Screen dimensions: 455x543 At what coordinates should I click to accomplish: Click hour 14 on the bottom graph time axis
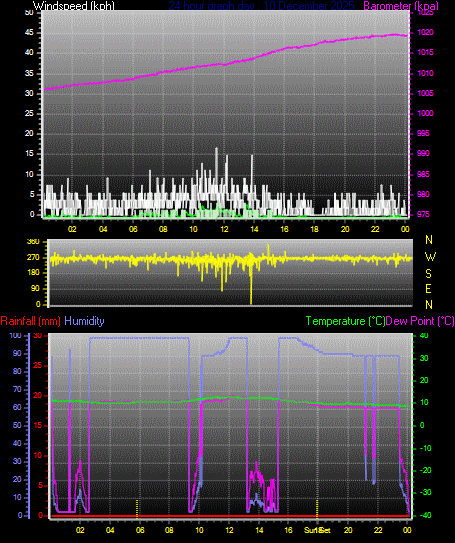(x=259, y=530)
